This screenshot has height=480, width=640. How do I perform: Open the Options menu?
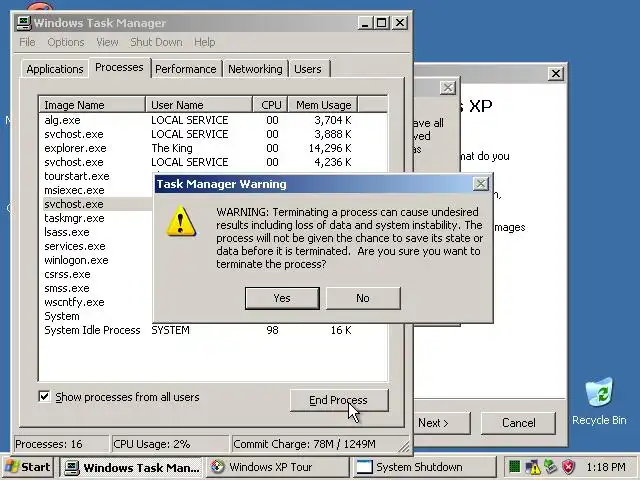[x=66, y=42]
